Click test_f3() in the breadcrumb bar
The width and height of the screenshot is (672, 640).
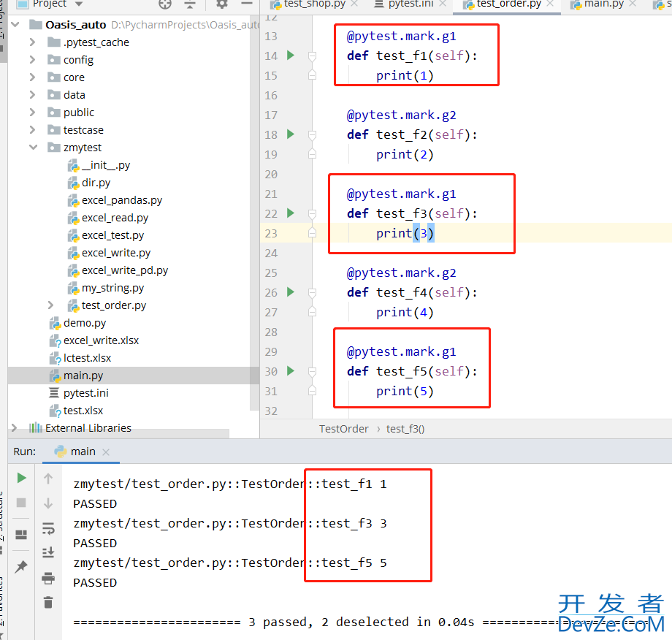coord(405,429)
